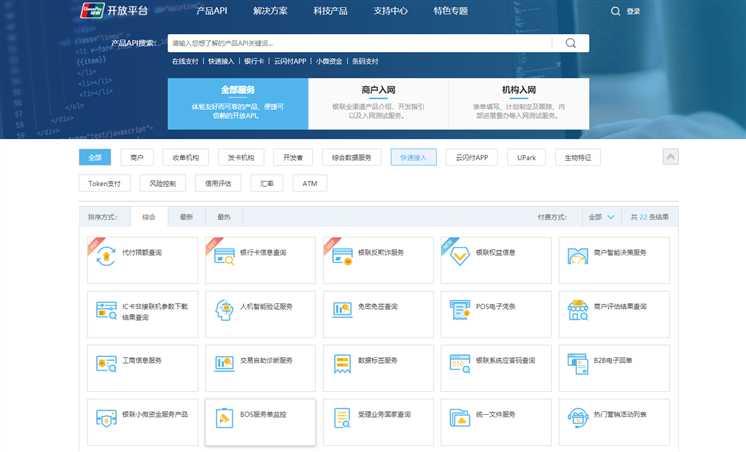Viewport: 746px width, 452px height.
Task: Select the 信用评估 category filter
Action: coord(218,183)
